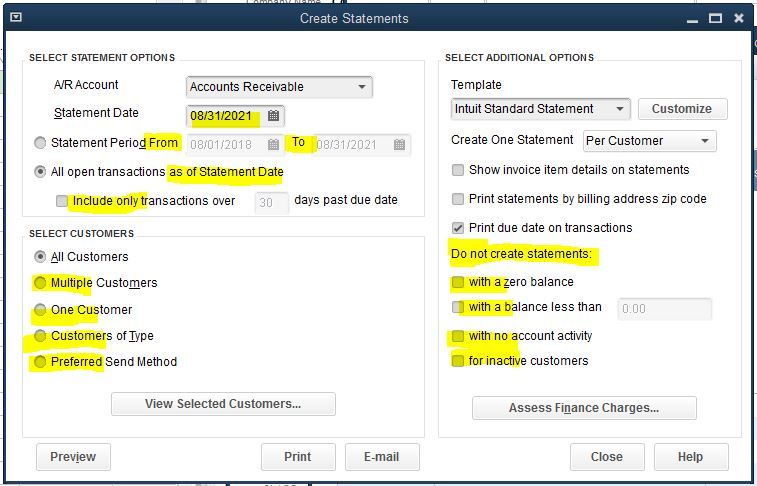Uncheck Print due date on transactions

tap(458, 228)
